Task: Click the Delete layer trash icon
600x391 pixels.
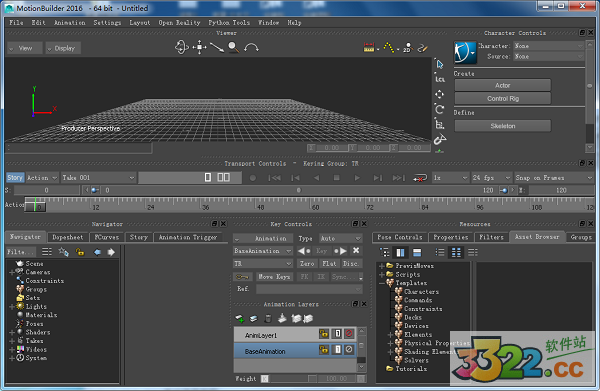Action: point(268,318)
